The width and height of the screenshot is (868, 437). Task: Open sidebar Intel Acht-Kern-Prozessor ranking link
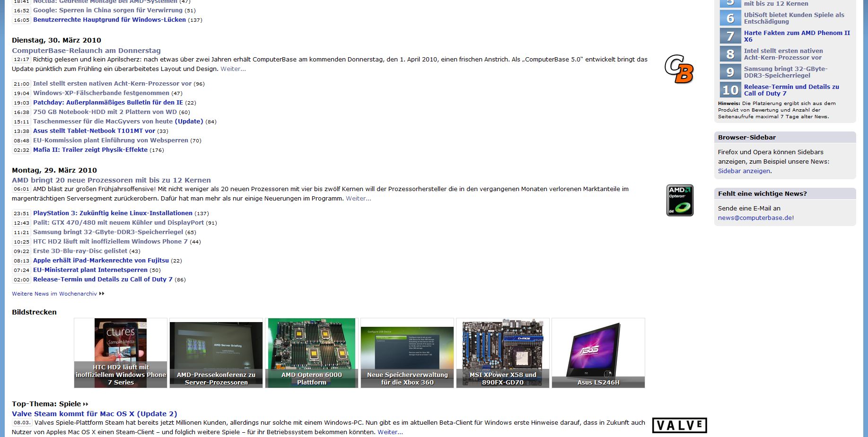[783, 54]
